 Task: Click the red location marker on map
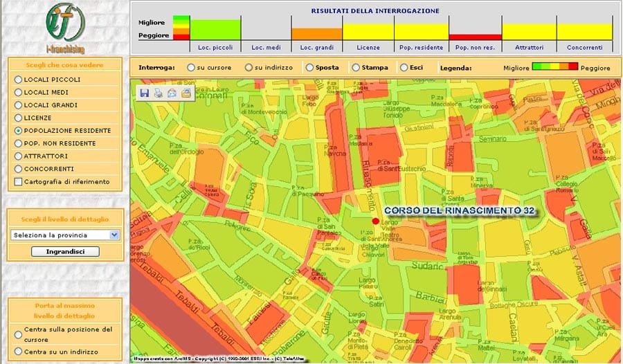coord(376,221)
